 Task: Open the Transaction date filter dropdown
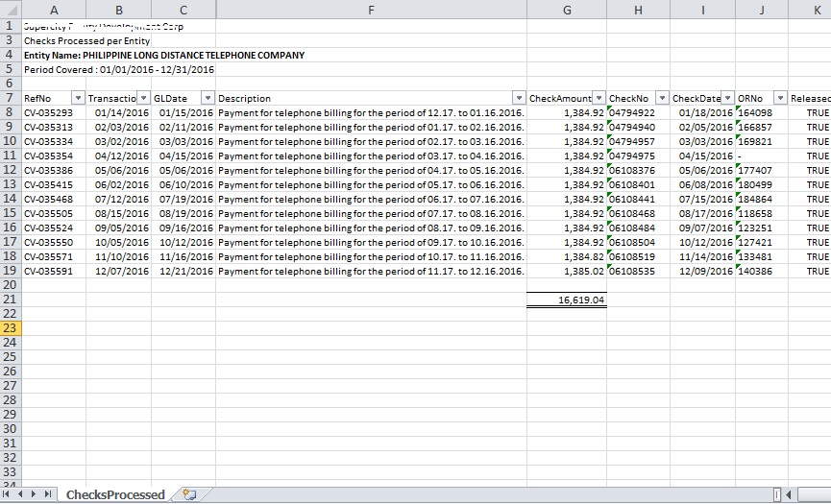point(143,98)
